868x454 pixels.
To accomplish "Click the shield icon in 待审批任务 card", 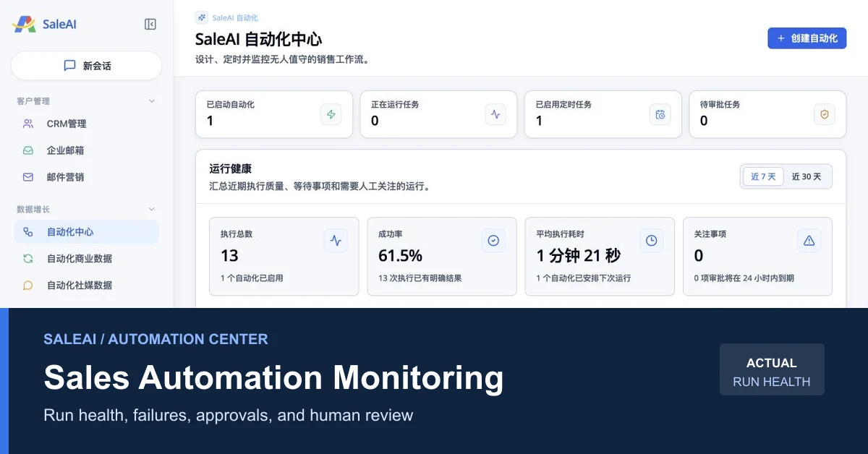I will [825, 114].
